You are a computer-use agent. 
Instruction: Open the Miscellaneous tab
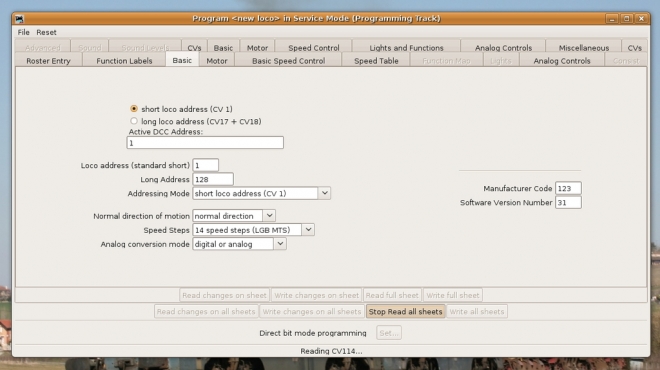pyautogui.click(x=583, y=48)
